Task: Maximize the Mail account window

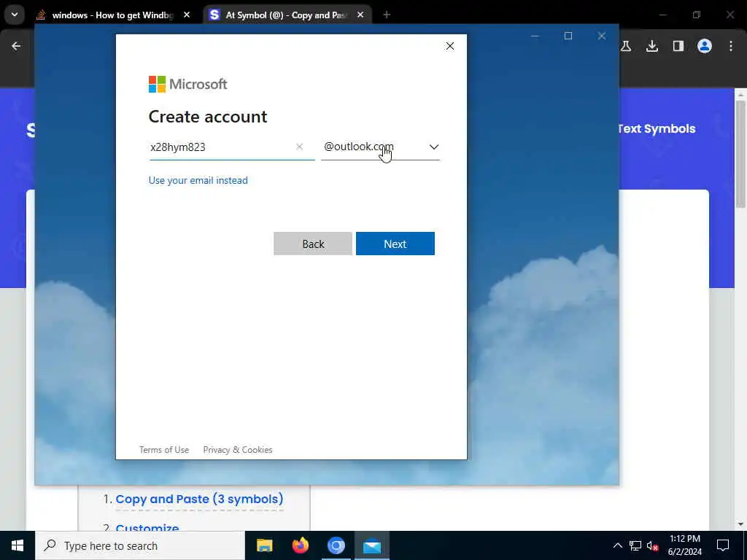Action: pyautogui.click(x=568, y=36)
